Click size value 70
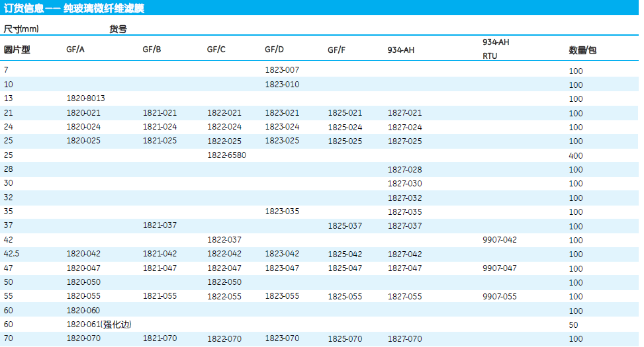This screenshot has width=644, height=347. [x=8, y=338]
